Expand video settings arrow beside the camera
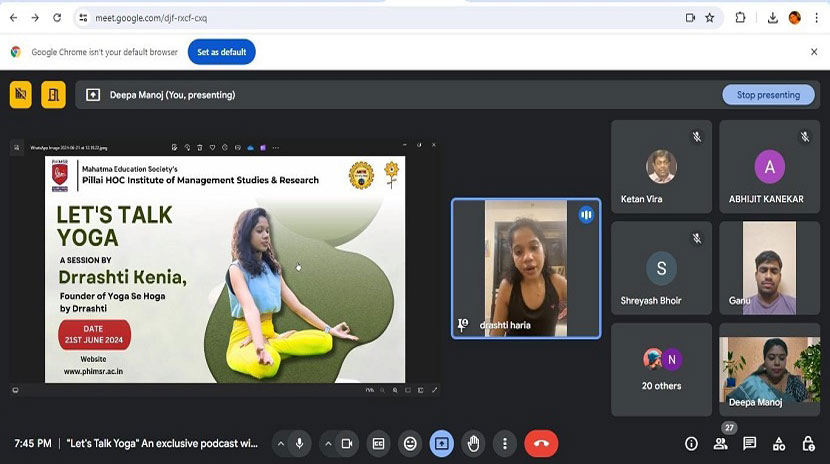 pyautogui.click(x=327, y=443)
